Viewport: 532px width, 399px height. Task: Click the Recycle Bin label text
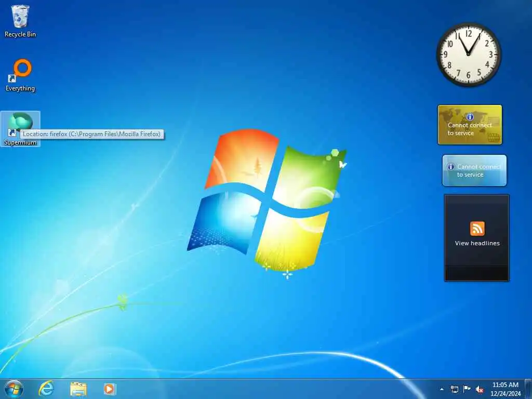click(x=20, y=34)
